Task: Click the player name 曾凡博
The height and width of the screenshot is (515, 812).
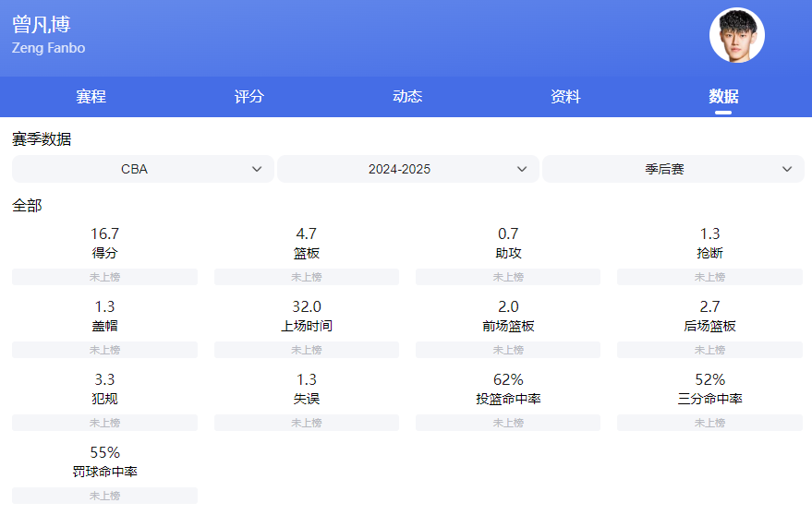Action: coord(42,24)
